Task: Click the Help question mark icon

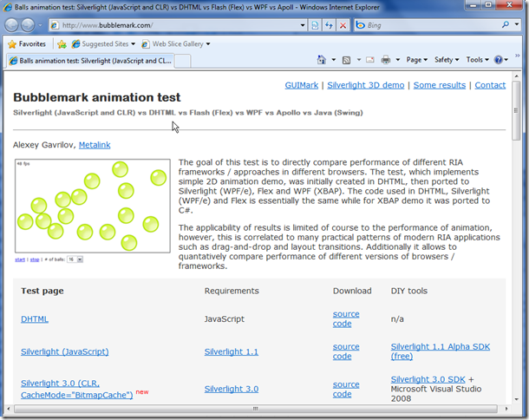Action: click(x=500, y=60)
